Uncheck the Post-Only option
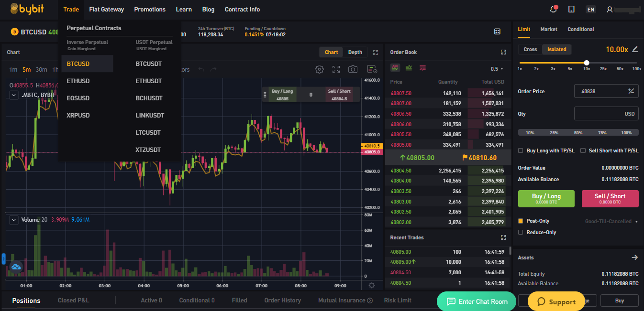This screenshot has width=644, height=311. (x=521, y=221)
